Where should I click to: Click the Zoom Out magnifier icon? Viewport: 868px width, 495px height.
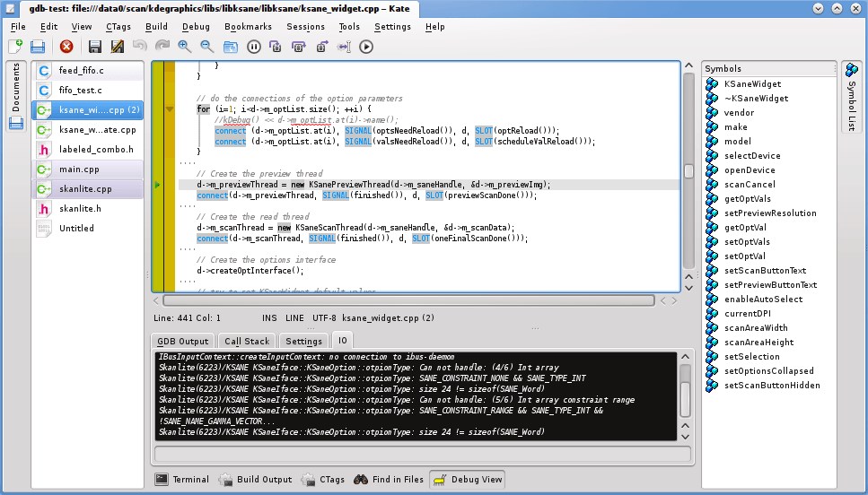[x=207, y=47]
